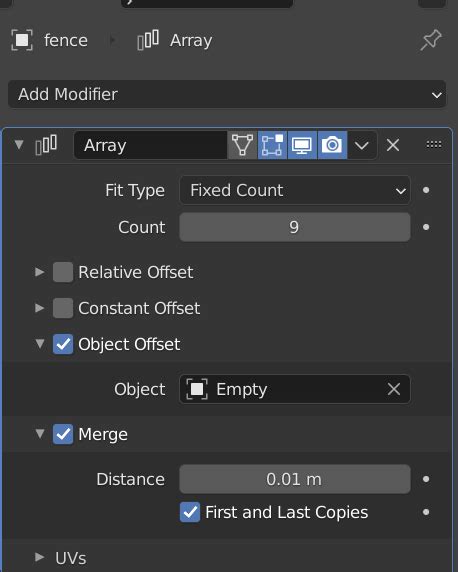Click the fence breadcrumb label
The image size is (458, 572).
[66, 40]
